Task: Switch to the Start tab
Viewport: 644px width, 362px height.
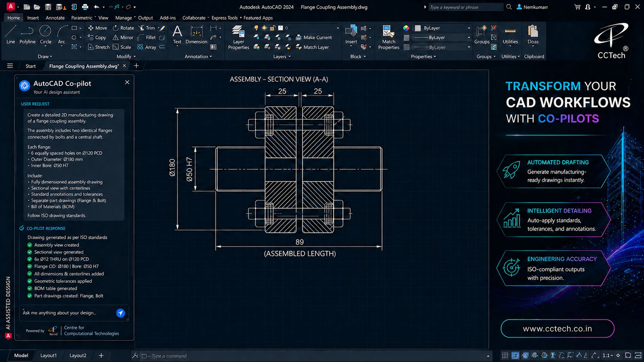Action: 30,66
